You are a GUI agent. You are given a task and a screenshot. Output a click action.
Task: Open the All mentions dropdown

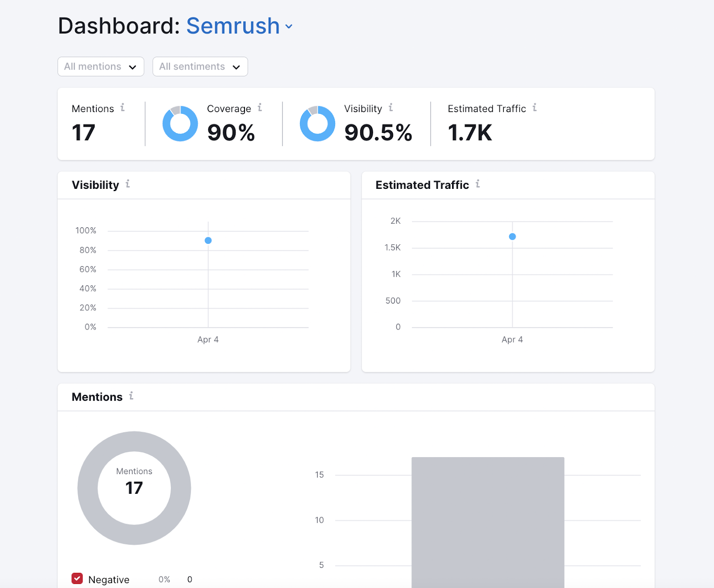coord(101,67)
